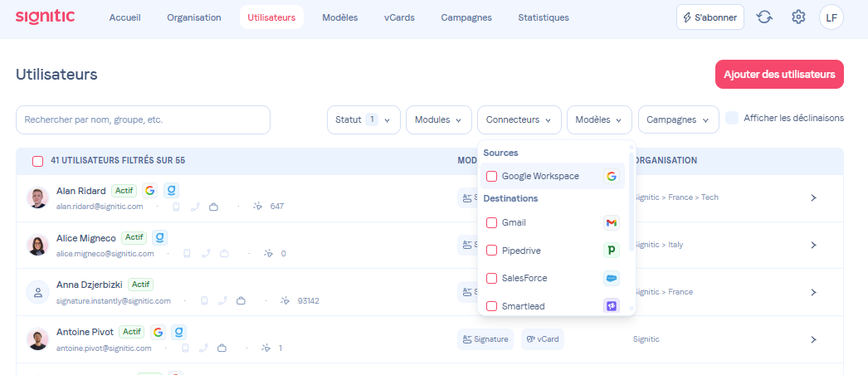Click Alan Ridard's avatar photo
The height and width of the screenshot is (375, 868).
(x=37, y=197)
